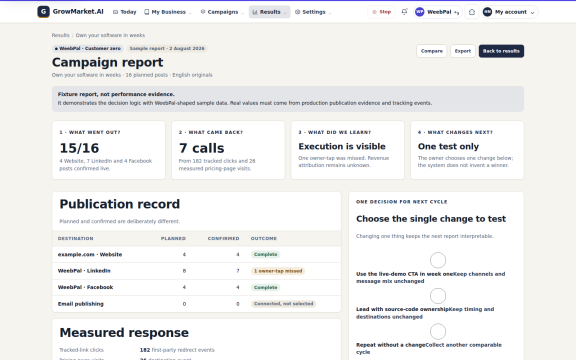Expand the Settings menu
The width and height of the screenshot is (576, 360).
tap(313, 12)
